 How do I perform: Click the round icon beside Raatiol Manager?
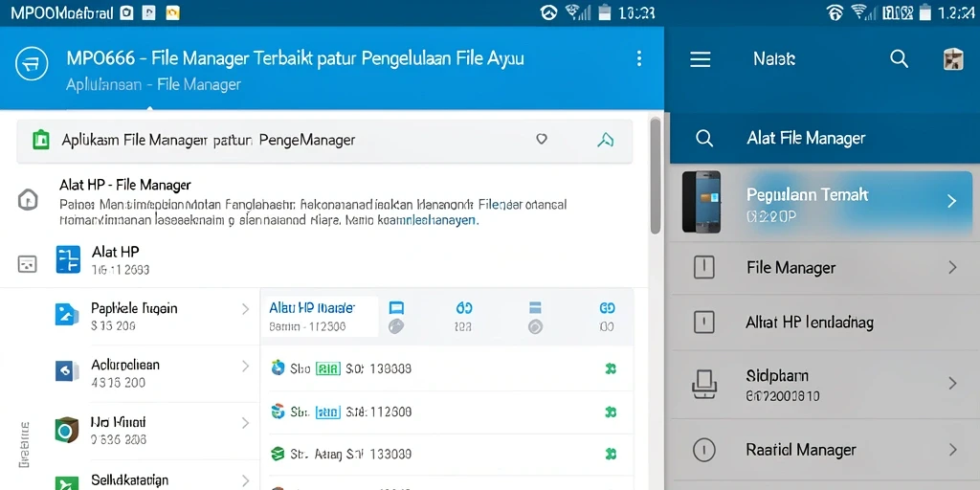coord(704,450)
